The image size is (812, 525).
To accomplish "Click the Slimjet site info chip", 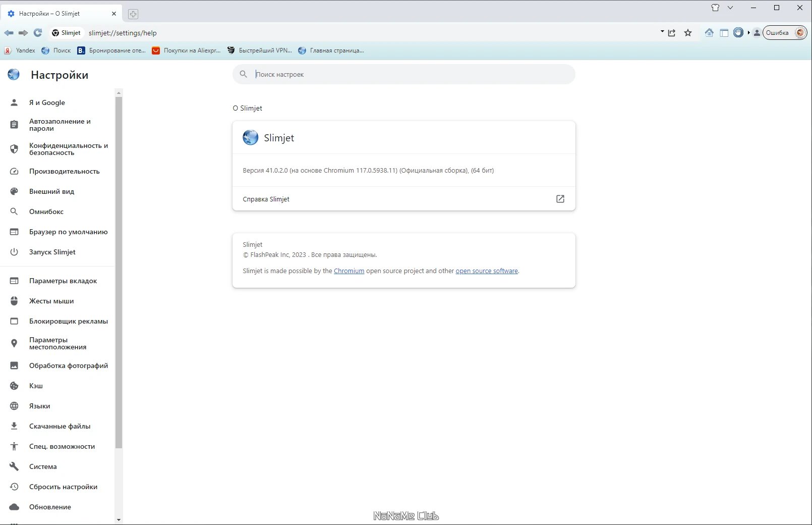I will click(66, 33).
